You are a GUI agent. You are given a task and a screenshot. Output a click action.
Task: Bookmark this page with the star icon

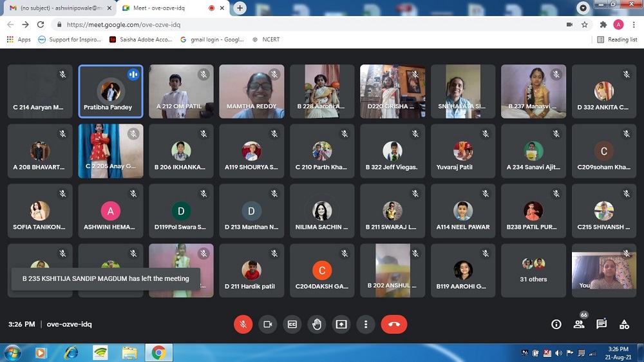[585, 24]
